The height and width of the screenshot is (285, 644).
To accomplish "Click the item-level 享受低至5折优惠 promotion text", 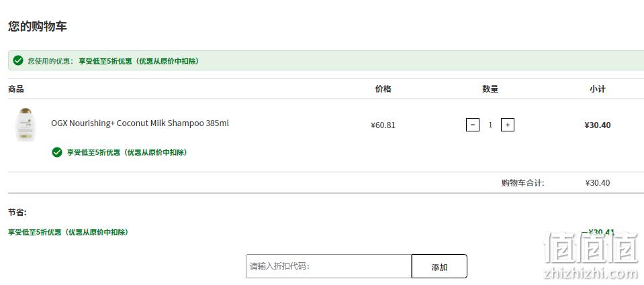I will pyautogui.click(x=127, y=152).
